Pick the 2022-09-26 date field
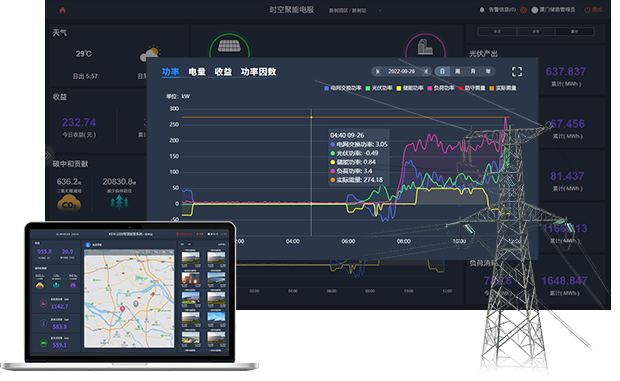Viewport: 620px width, 381px height. (x=402, y=72)
